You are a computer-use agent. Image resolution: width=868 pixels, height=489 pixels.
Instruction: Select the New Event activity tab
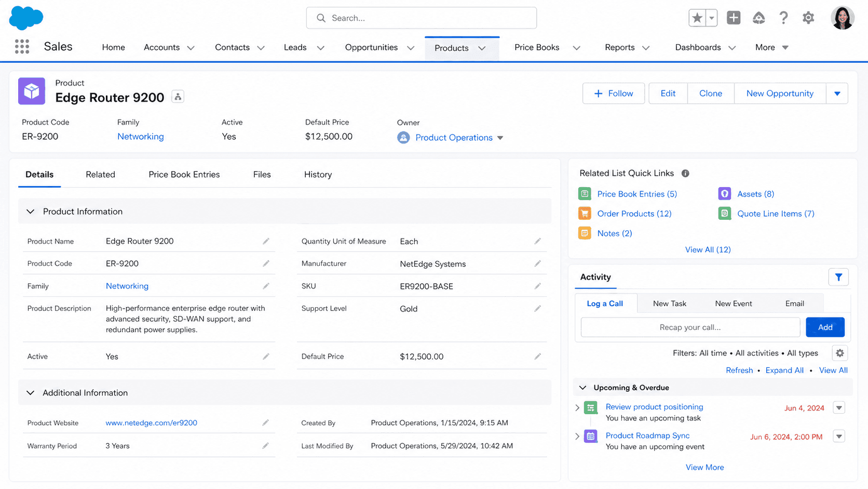(x=733, y=303)
